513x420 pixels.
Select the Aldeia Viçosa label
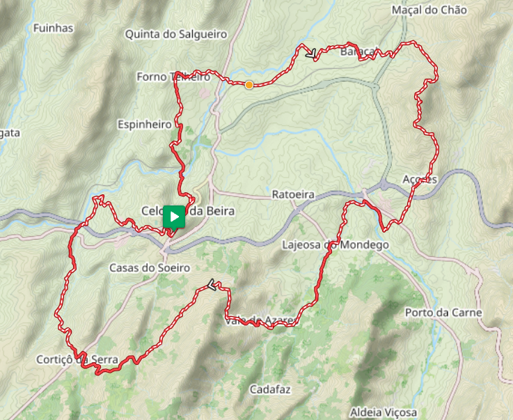point(384,412)
